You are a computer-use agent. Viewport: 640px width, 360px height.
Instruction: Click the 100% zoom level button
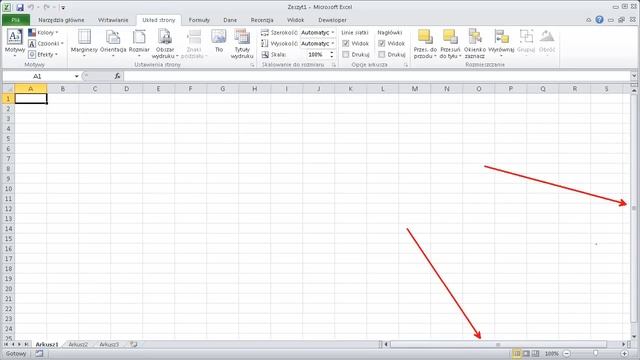click(551, 353)
